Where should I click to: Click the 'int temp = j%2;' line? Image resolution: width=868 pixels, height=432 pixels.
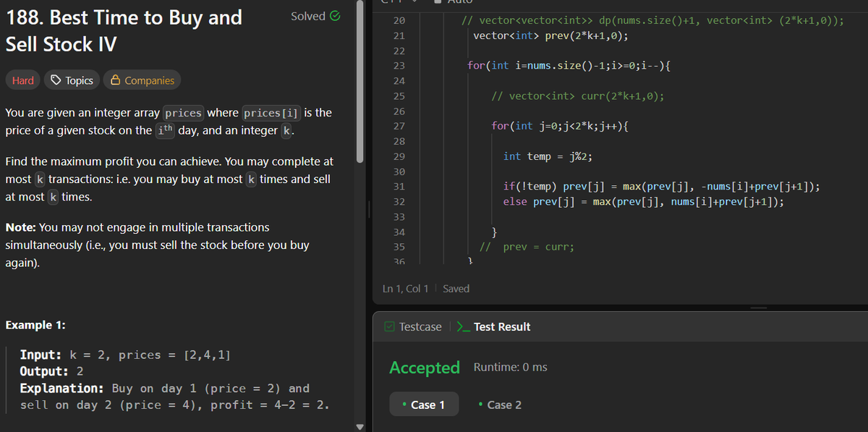[x=549, y=156]
